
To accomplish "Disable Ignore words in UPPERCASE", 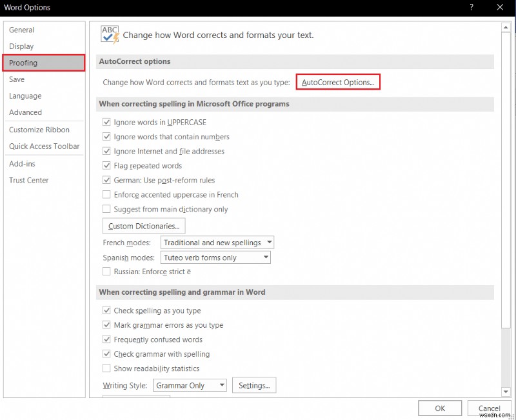I will (106, 122).
